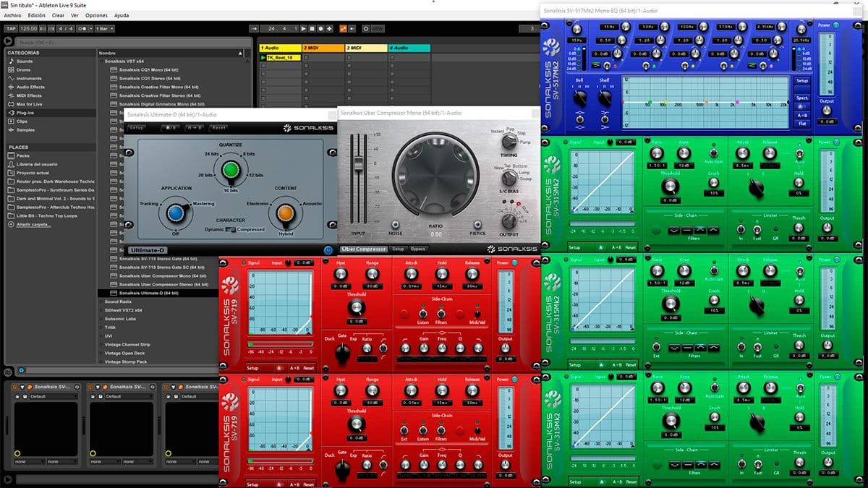Click Ableton transport Record button
868x488 pixels.
(320, 28)
